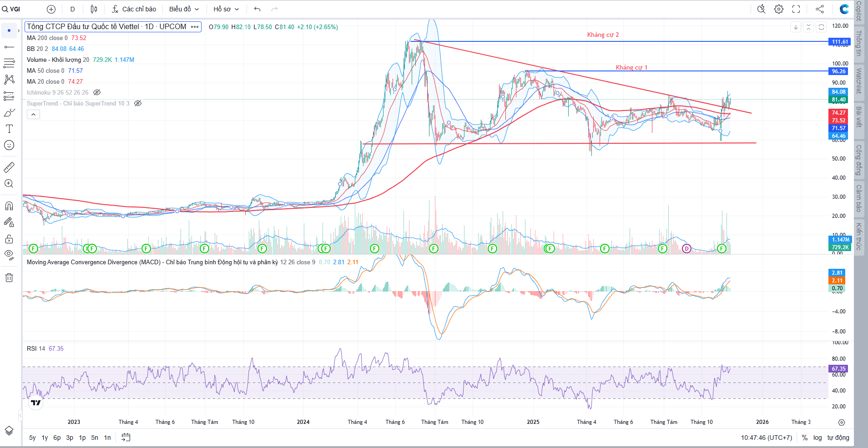
Task: Toggle percent scale mode
Action: (805, 438)
